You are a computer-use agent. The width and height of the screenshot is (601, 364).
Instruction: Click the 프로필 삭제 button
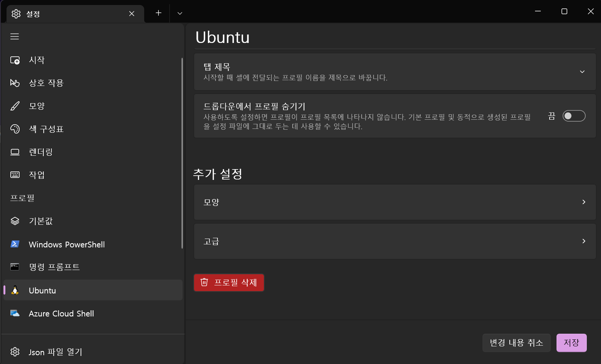(x=229, y=282)
